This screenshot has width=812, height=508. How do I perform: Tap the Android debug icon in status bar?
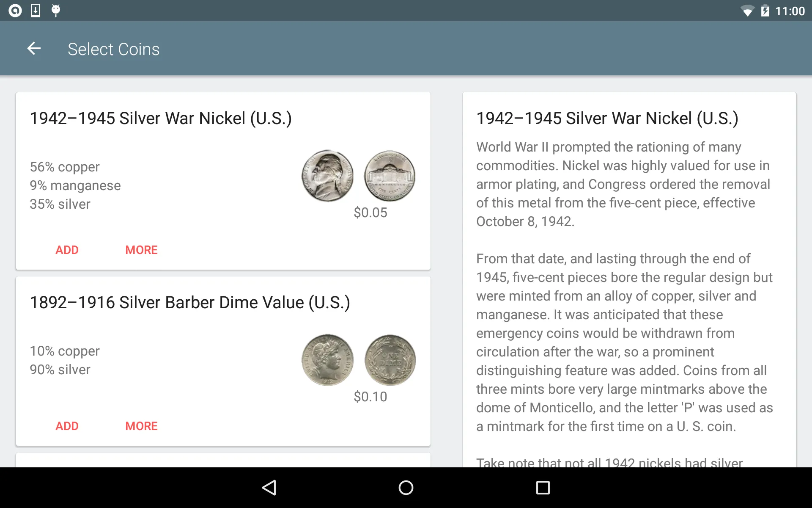(x=55, y=10)
